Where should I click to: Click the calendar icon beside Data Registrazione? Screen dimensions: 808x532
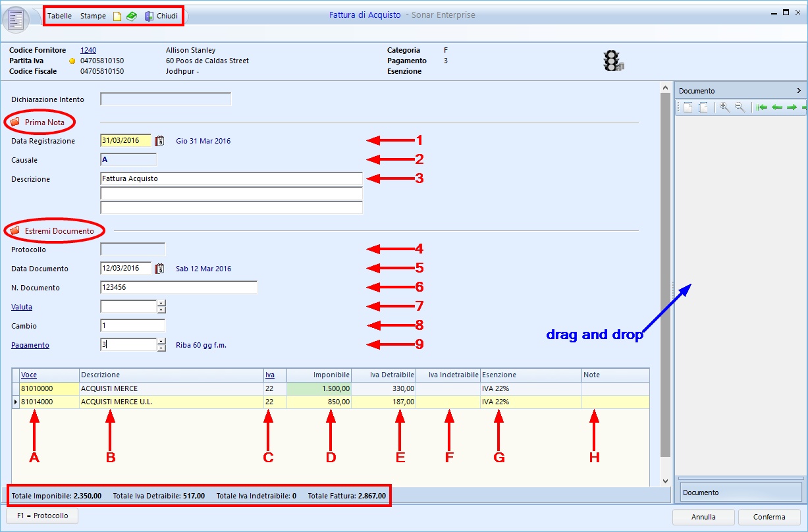point(159,141)
